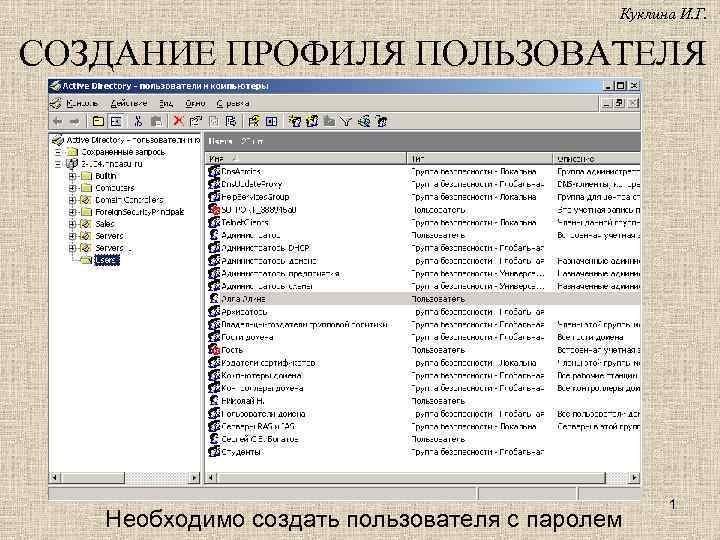Collapse the domain root tree node
The image size is (720, 540).
point(58,164)
